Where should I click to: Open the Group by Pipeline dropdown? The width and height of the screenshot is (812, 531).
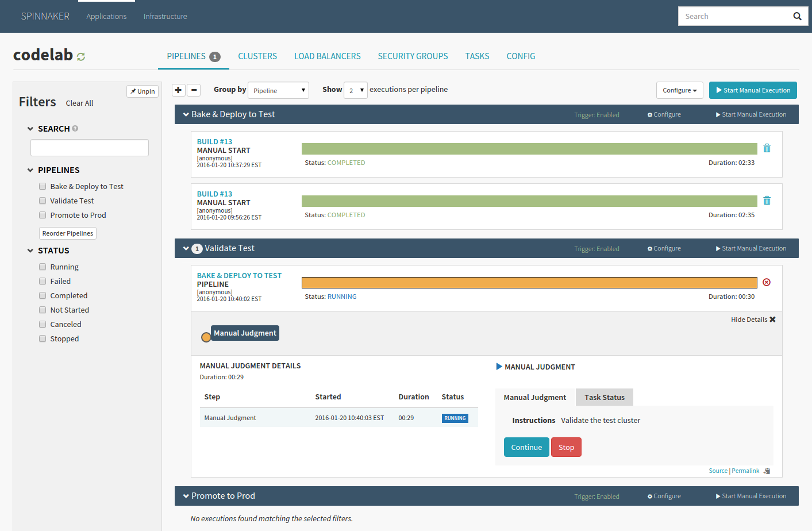click(x=278, y=90)
